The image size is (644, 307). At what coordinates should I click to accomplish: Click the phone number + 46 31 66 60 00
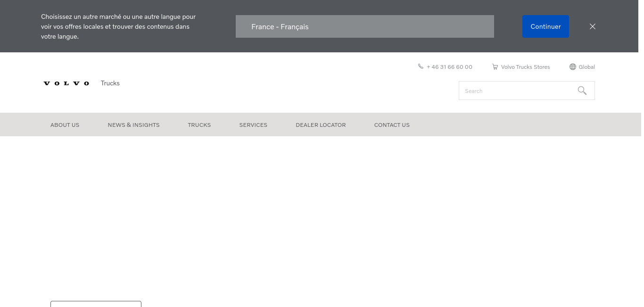point(449,67)
